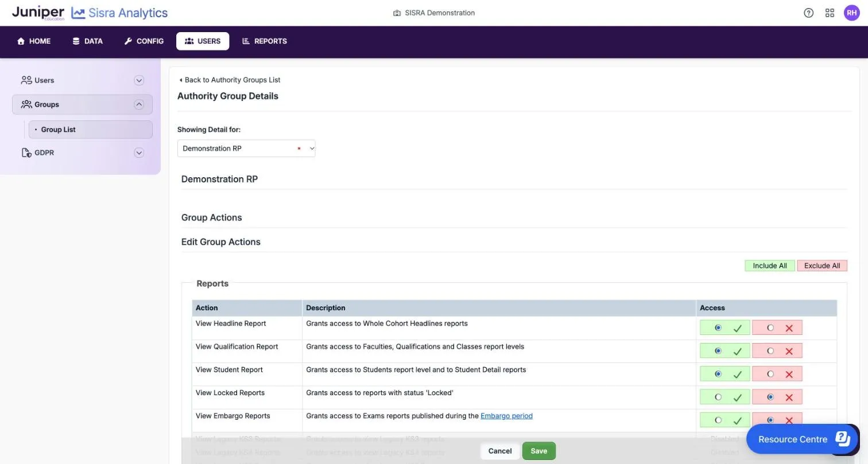Image resolution: width=868 pixels, height=464 pixels.
Task: Deny access for View Student Report
Action: [x=770, y=374]
